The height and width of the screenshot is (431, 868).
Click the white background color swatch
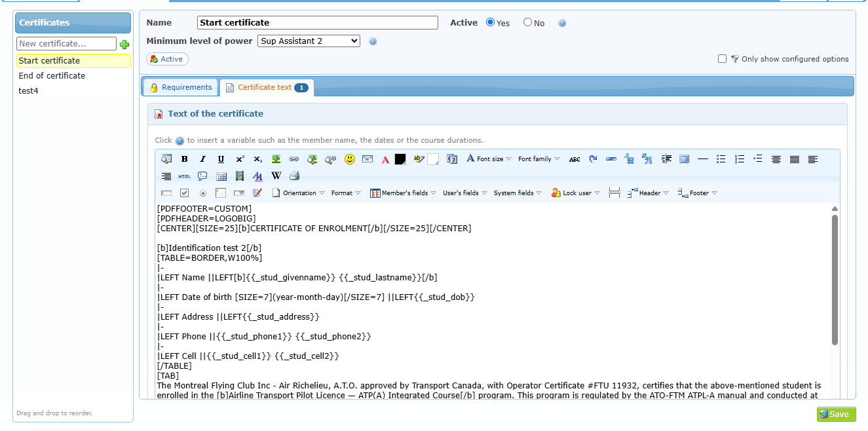point(433,159)
